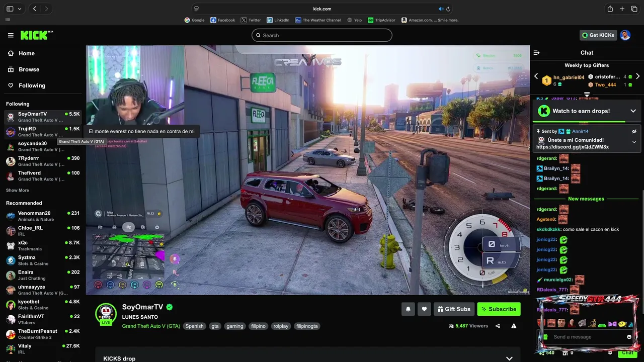Image resolution: width=644 pixels, height=362 pixels.
Task: Open Thefiverd followed channel
Action: click(43, 175)
